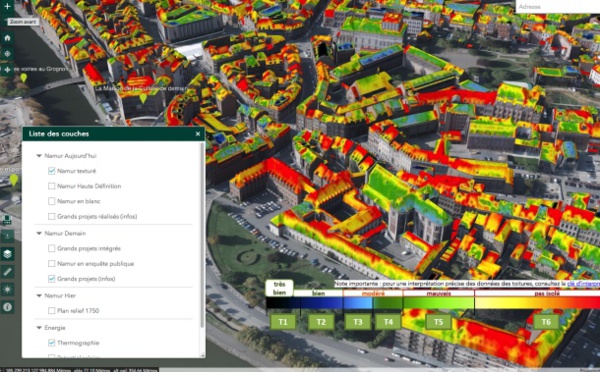Disable the Thermographie layer checkbox
Screen dimensions: 600x372
coord(52,343)
